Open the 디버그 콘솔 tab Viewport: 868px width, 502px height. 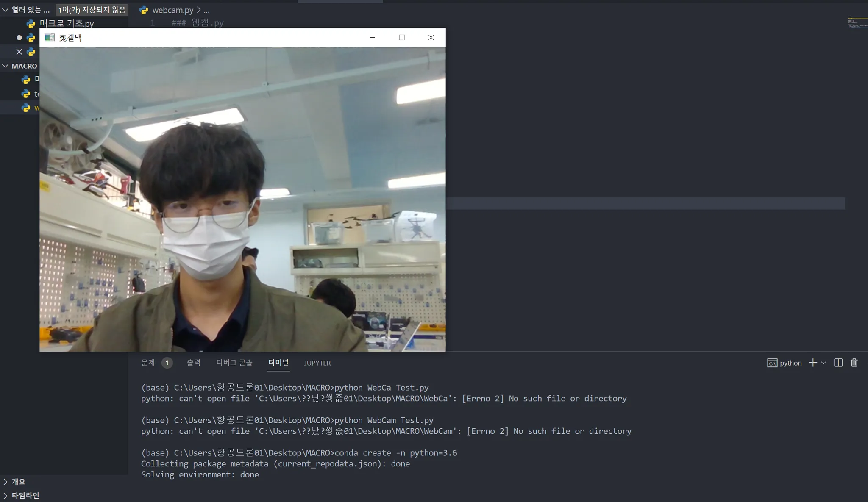tap(234, 363)
